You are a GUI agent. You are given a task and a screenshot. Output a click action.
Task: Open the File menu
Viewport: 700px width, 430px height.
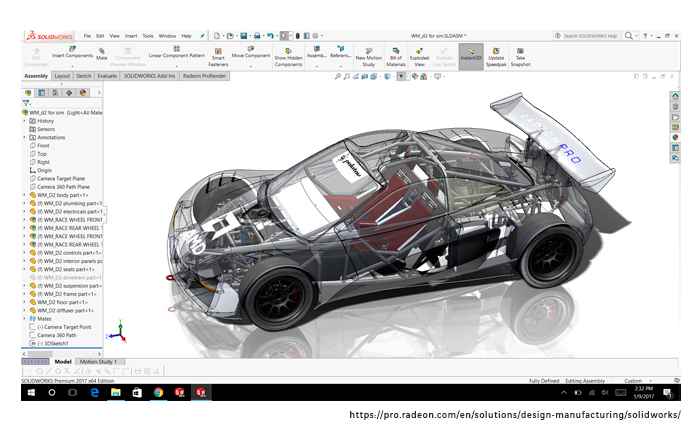[87, 36]
